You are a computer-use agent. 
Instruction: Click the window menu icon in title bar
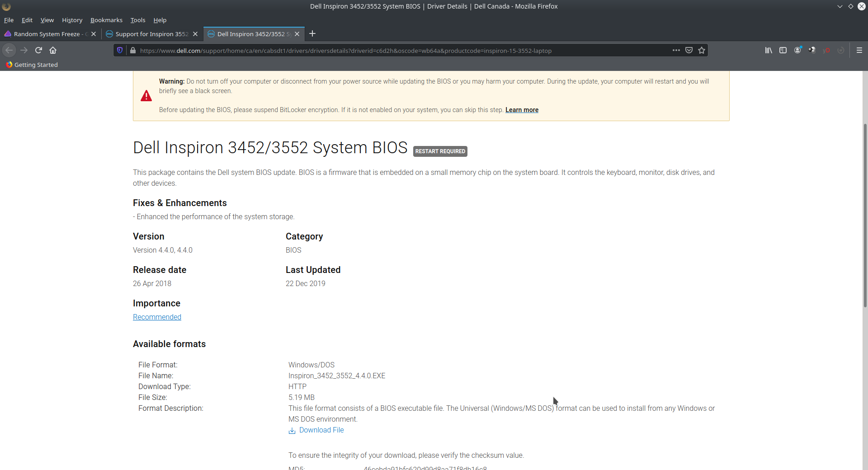pyautogui.click(x=6, y=6)
